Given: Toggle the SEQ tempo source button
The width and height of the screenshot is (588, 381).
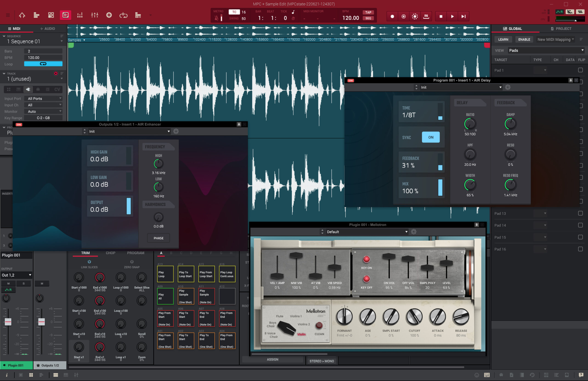Looking at the screenshot, I should [x=368, y=18].
